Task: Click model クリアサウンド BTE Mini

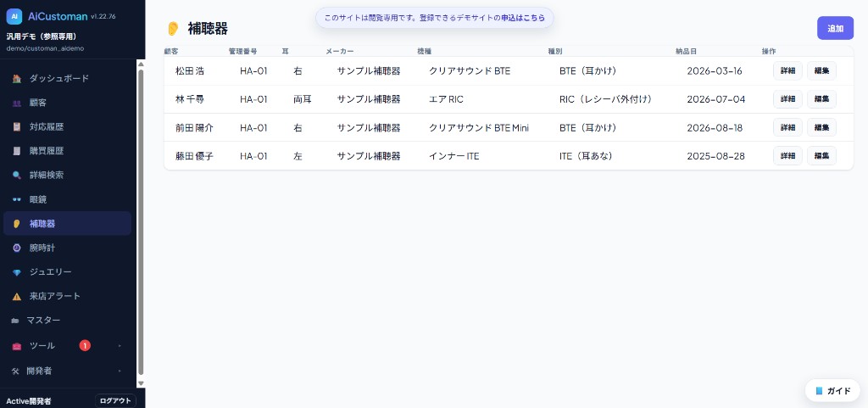Action: 479,127
